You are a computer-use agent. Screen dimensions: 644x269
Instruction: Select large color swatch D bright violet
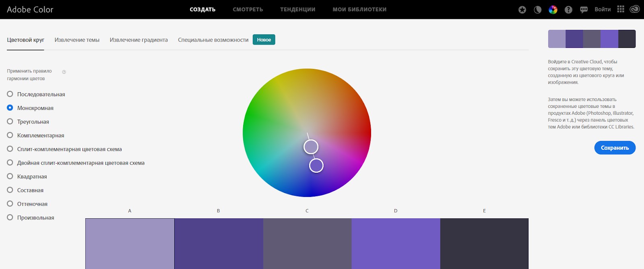396,244
